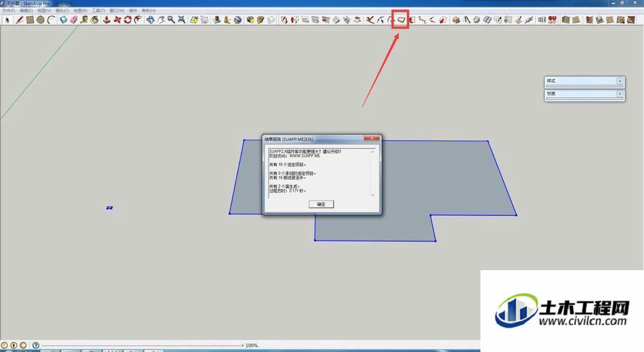Click the red SU plugin icon

(553, 20)
